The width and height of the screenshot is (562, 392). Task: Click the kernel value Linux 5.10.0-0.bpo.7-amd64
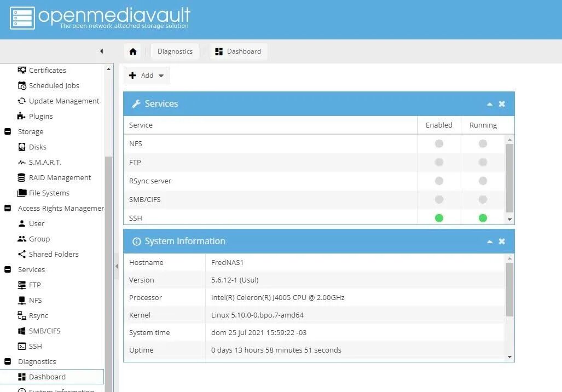tap(257, 315)
